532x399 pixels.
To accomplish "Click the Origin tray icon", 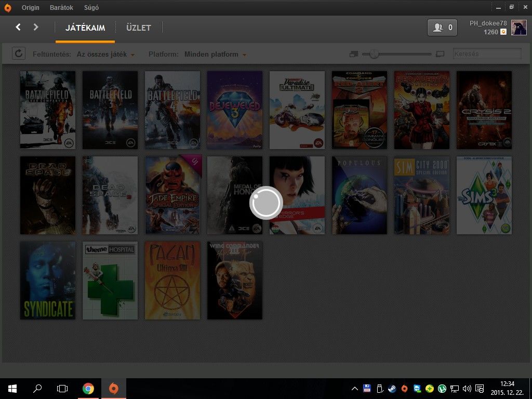I will (404, 389).
